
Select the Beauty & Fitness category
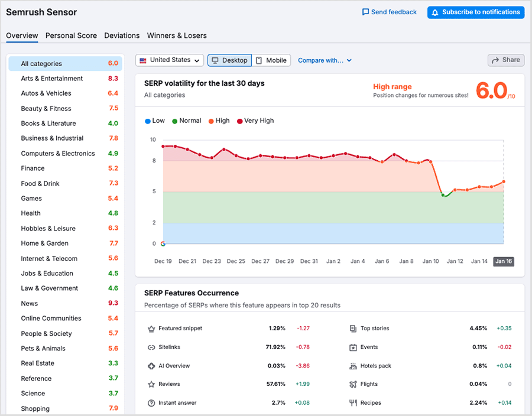point(65,109)
